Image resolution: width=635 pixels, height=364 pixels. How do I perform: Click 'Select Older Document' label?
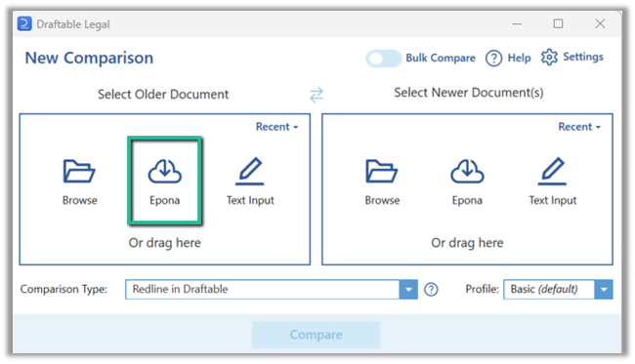(163, 95)
